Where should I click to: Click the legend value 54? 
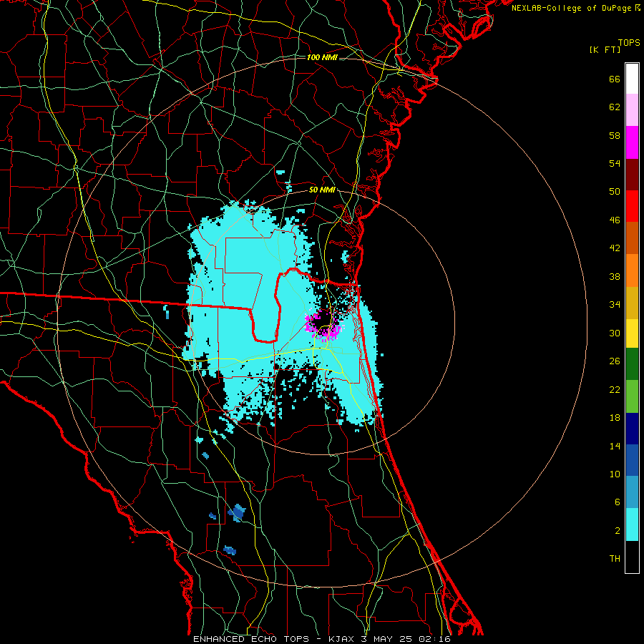615,163
